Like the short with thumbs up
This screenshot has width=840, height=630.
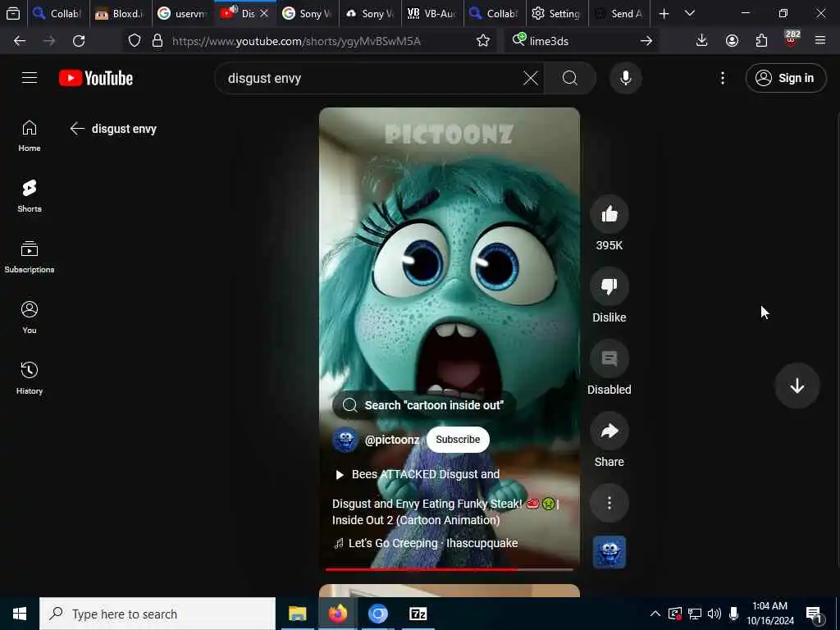609,214
